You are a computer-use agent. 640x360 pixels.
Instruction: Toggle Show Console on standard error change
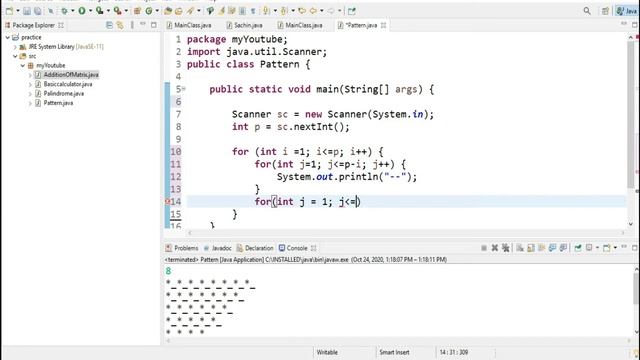tap(563, 248)
